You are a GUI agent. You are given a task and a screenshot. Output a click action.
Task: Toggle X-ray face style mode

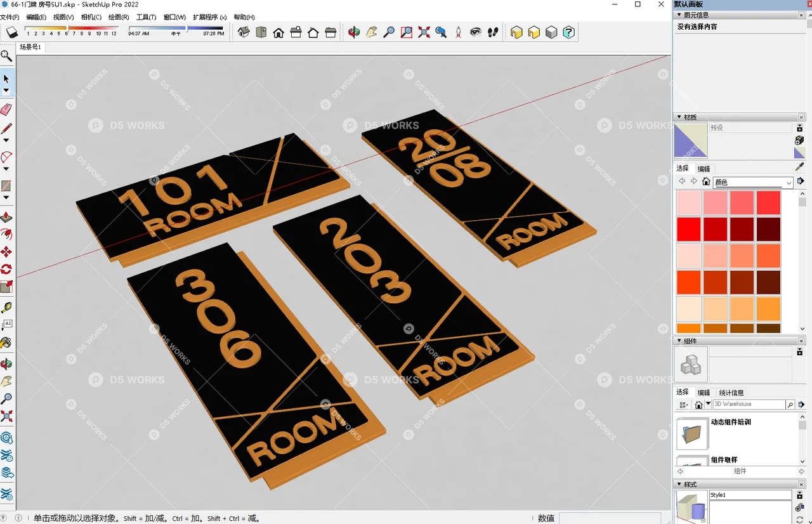click(516, 33)
